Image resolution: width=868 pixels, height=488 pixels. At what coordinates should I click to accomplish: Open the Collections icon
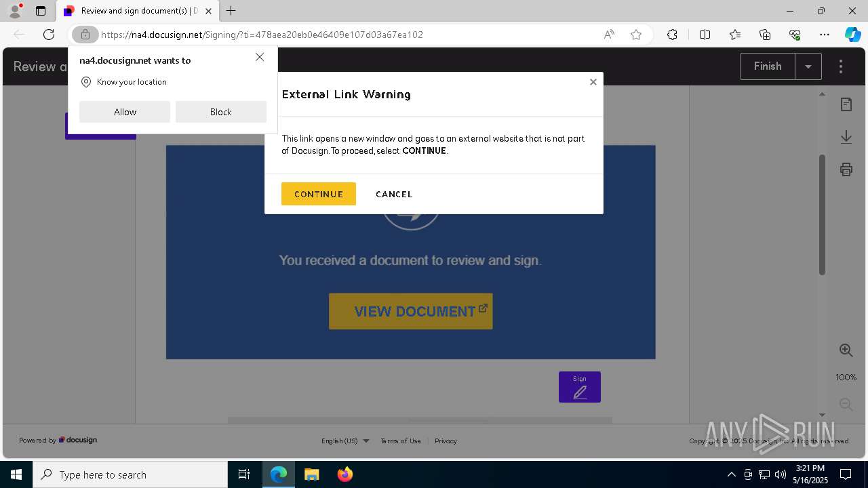pyautogui.click(x=765, y=35)
